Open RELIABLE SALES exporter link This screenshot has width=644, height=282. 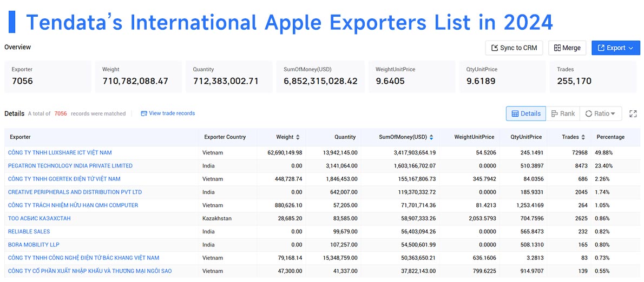click(29, 232)
